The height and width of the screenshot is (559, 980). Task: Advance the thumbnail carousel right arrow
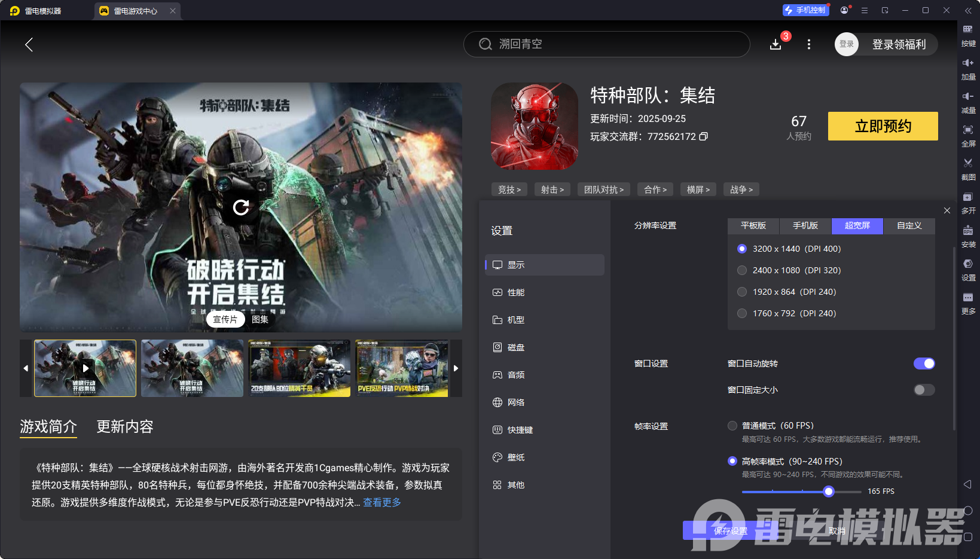coord(456,368)
